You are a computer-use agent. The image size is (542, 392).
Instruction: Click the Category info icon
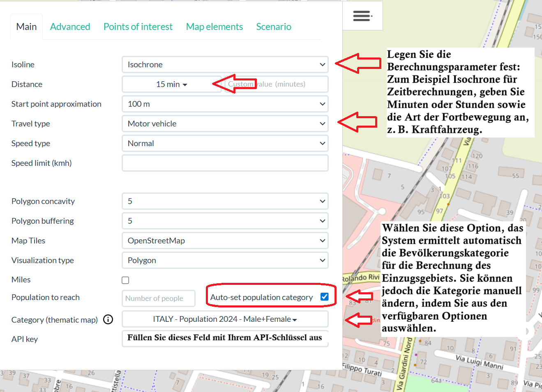pos(108,319)
